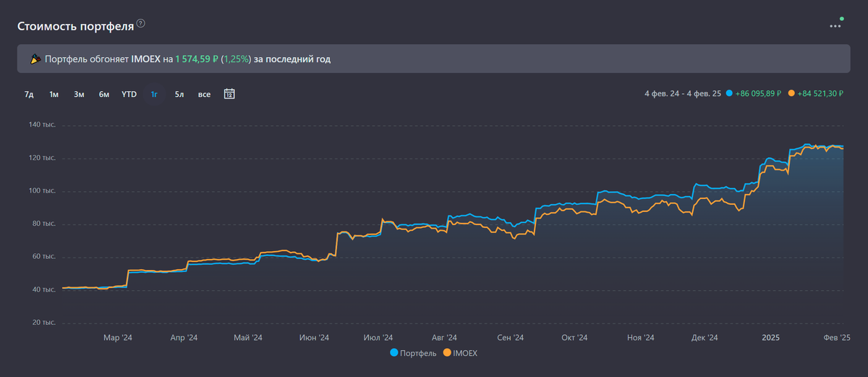
Task: Show the все full history range
Action: tap(205, 94)
